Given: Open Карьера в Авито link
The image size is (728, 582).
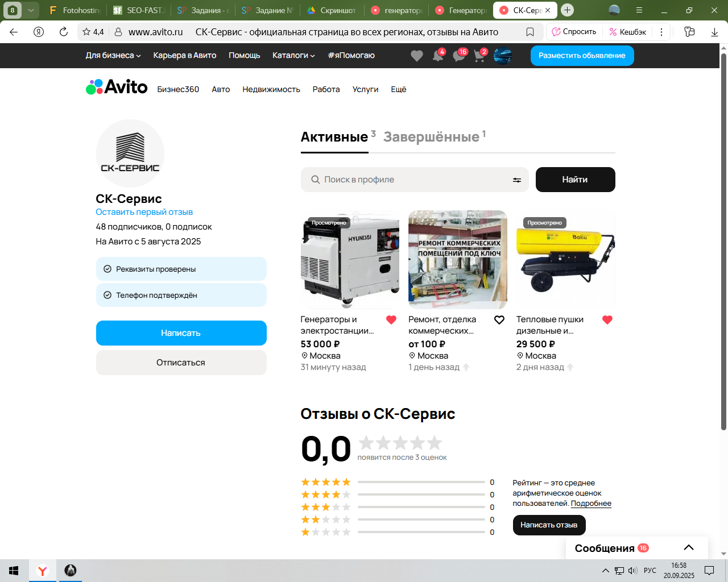Looking at the screenshot, I should (x=185, y=56).
